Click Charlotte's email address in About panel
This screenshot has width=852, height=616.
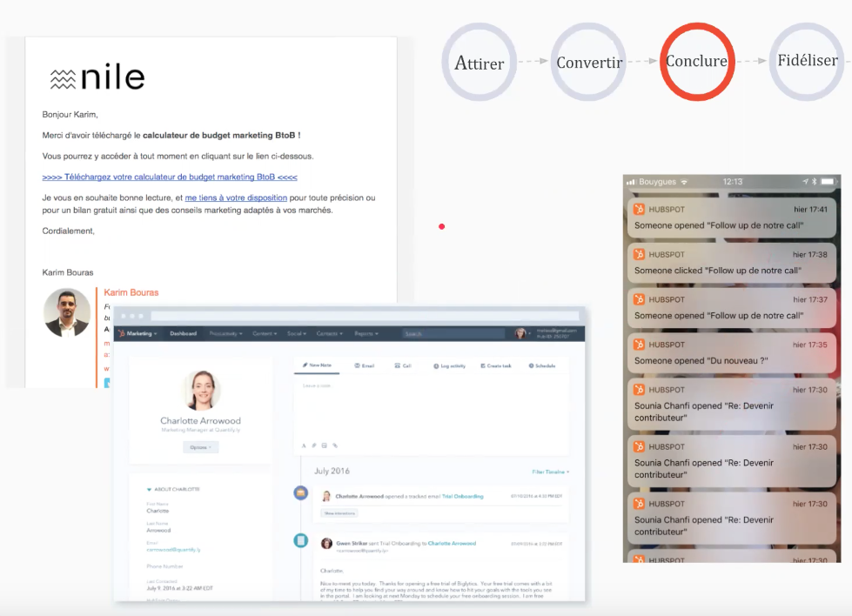tap(173, 550)
